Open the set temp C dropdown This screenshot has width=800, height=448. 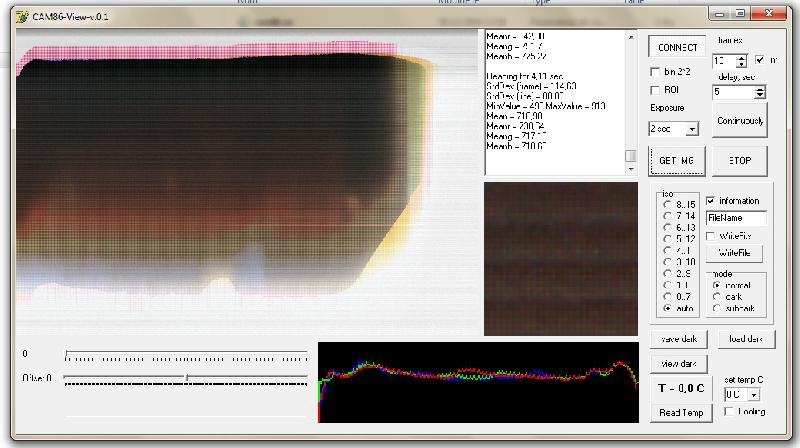(x=754, y=395)
